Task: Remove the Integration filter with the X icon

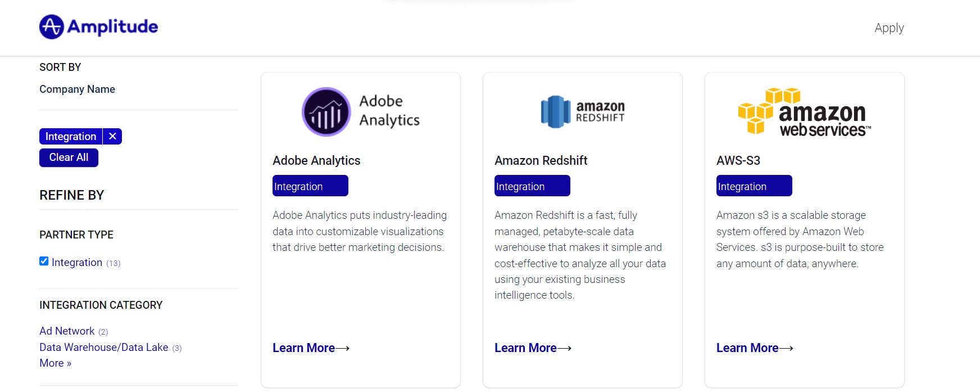Action: pos(112,136)
